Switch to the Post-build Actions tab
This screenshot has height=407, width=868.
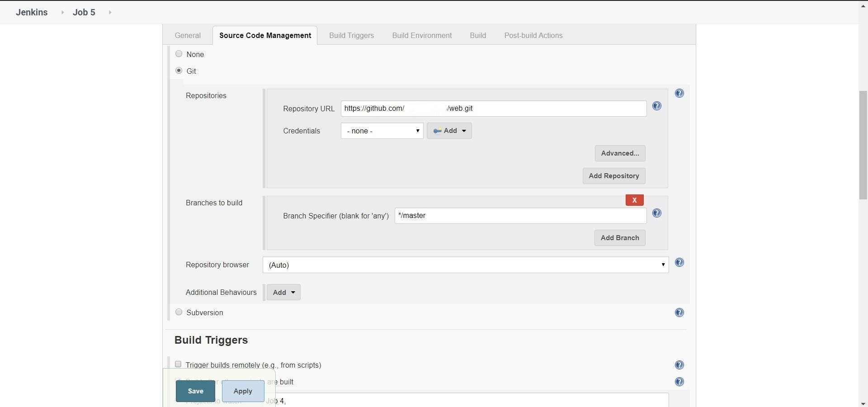pyautogui.click(x=533, y=35)
